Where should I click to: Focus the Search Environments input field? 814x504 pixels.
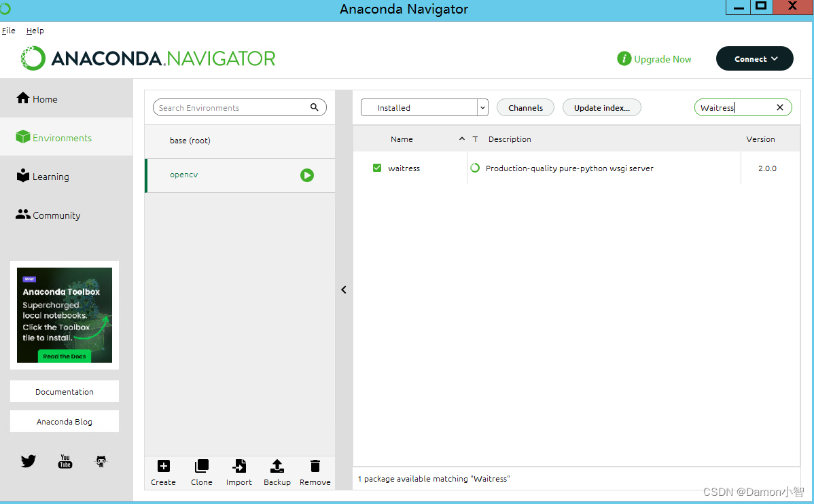pyautogui.click(x=239, y=107)
